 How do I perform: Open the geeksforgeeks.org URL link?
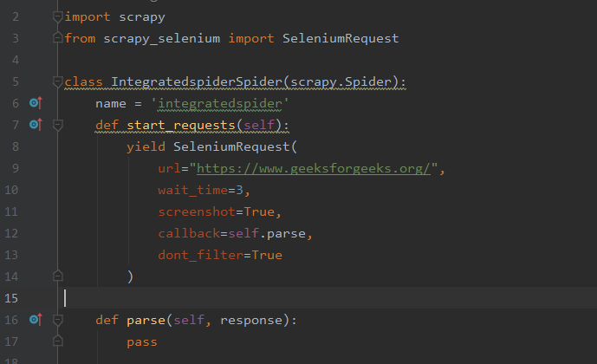(314, 168)
